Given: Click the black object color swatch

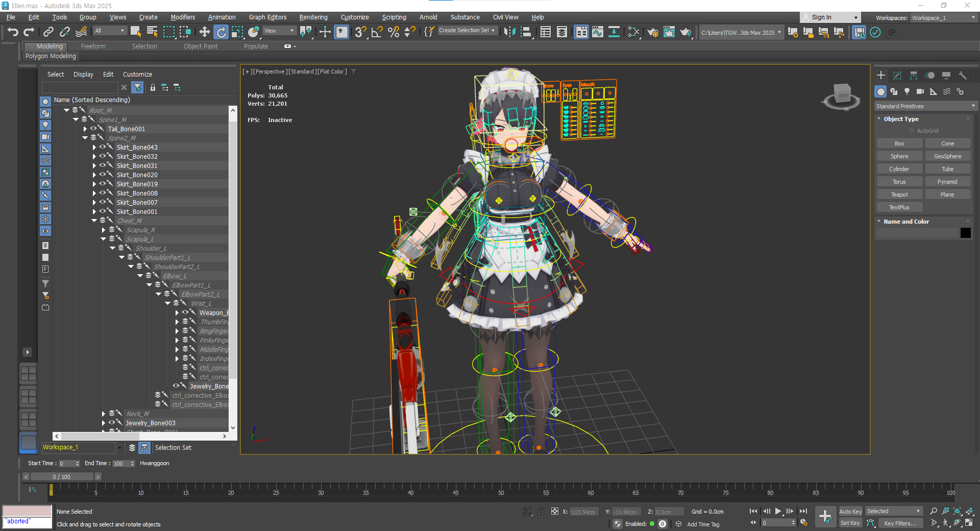Looking at the screenshot, I should coord(965,233).
